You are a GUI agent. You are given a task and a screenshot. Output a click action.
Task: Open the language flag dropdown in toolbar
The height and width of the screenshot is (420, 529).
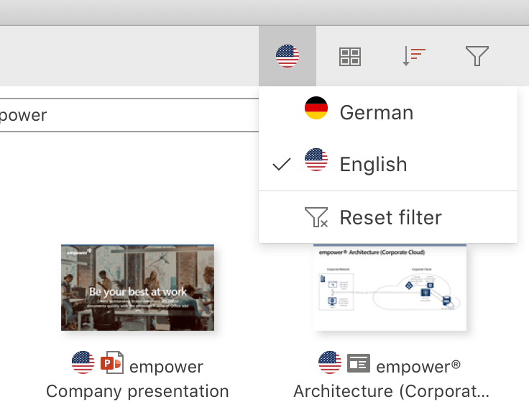coord(287,56)
